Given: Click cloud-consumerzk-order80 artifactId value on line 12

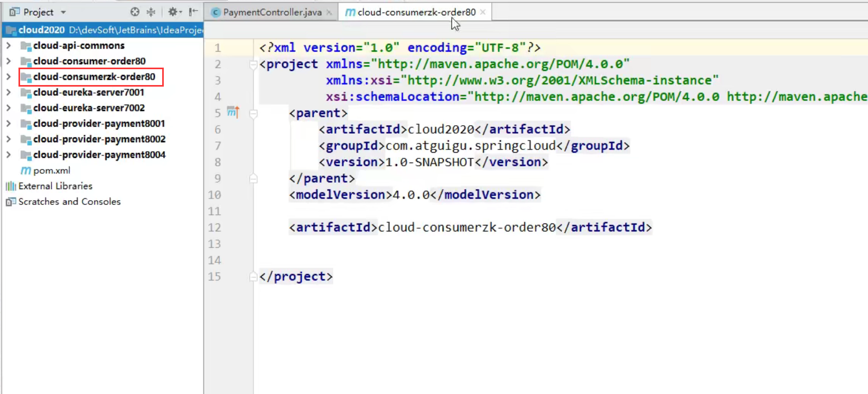Looking at the screenshot, I should point(467,228).
